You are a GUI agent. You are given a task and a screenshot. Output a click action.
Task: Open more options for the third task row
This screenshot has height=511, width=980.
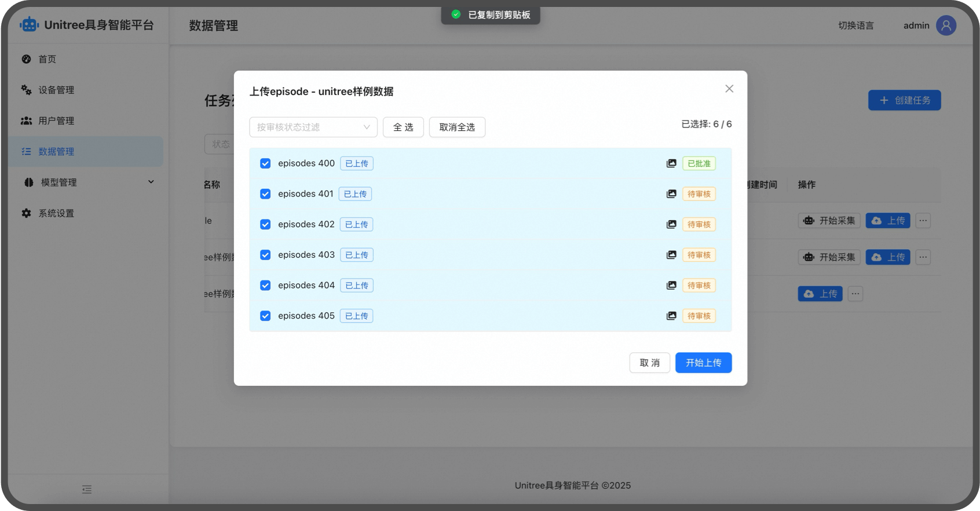coord(855,294)
